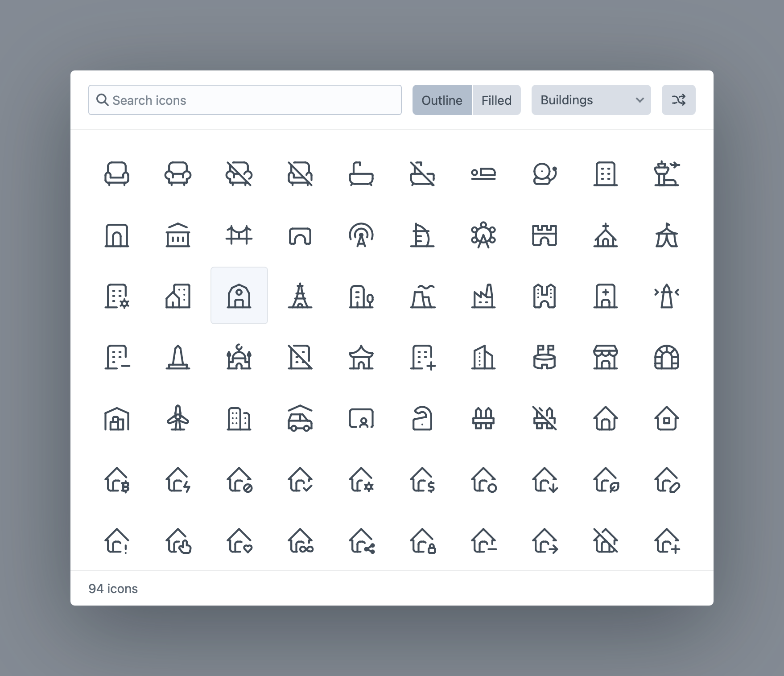Switch to Outline icon style
Viewport: 784px width, 676px height.
(442, 100)
